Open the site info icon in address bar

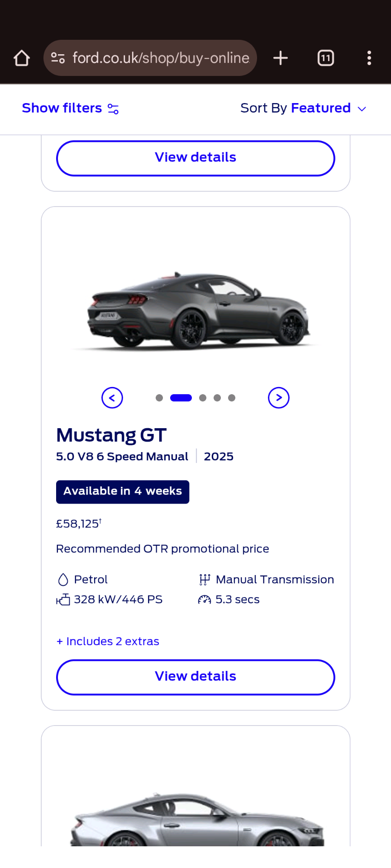pyautogui.click(x=58, y=58)
